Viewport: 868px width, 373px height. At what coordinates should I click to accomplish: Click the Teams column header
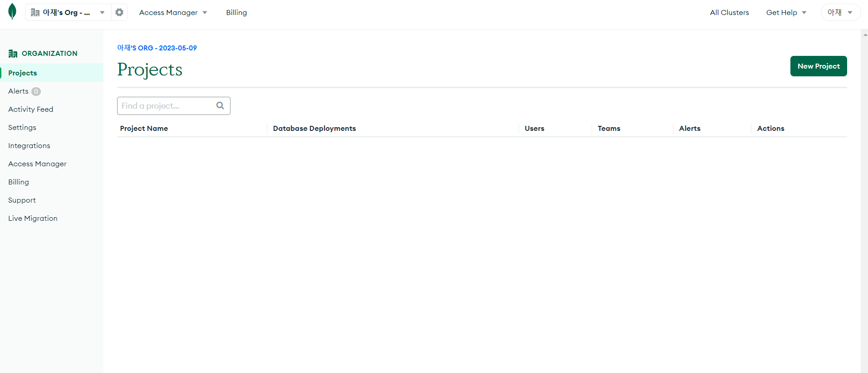609,128
